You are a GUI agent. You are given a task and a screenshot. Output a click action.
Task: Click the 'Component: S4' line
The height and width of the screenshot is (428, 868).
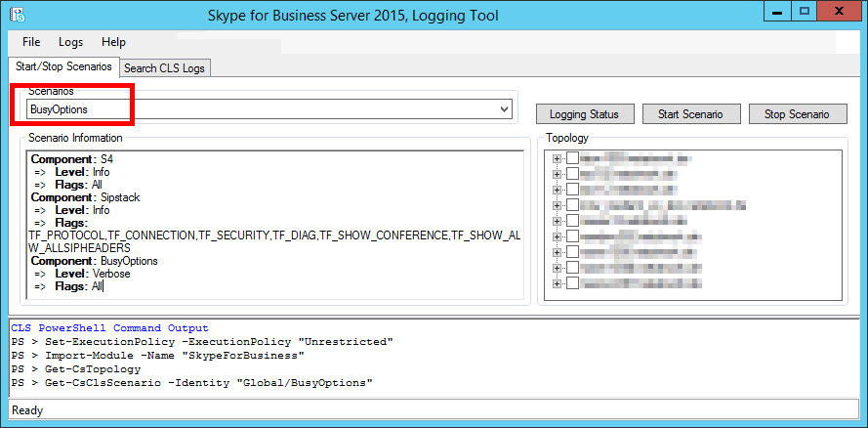click(x=72, y=159)
